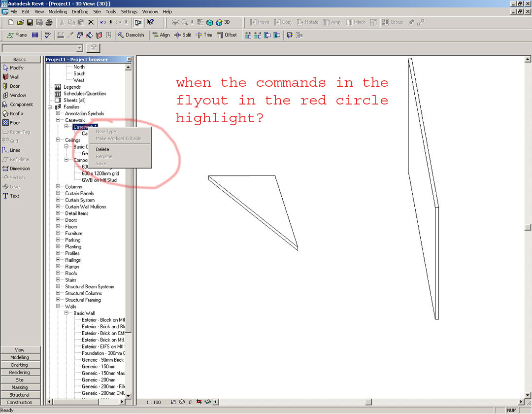The image size is (532, 414).
Task: Open the Modelling menu
Action: click(58, 11)
